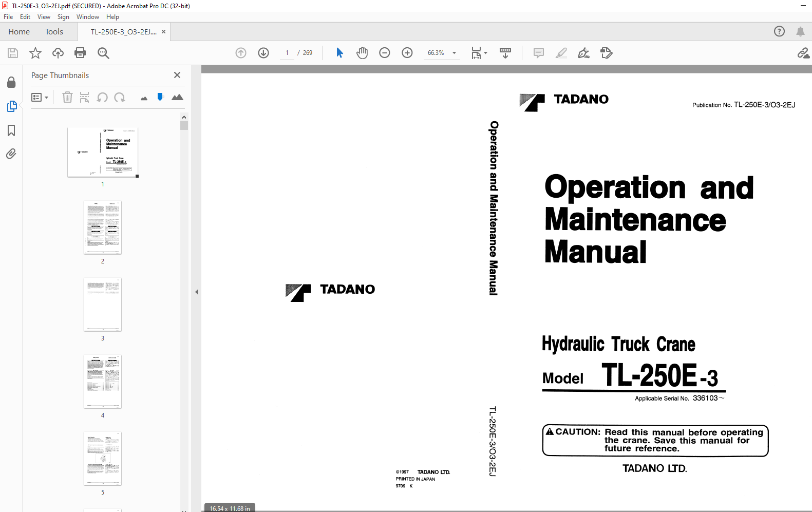Image resolution: width=812 pixels, height=512 pixels.
Task: Go to next page arrow
Action: [263, 53]
